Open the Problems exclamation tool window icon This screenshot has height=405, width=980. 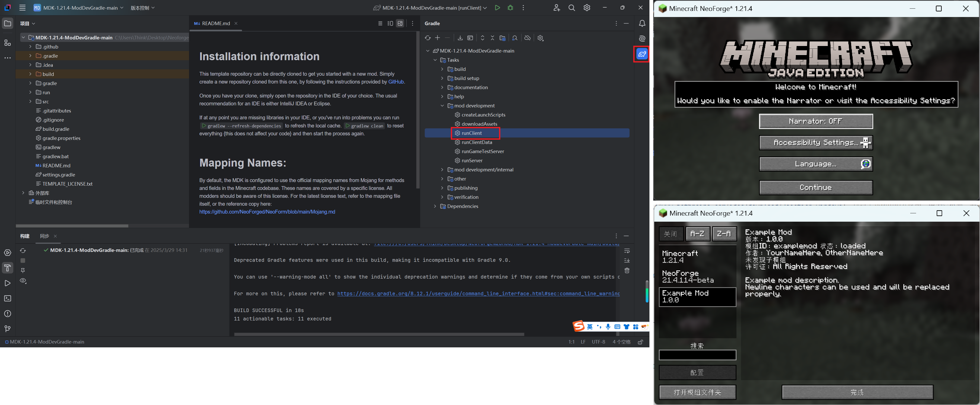(x=8, y=314)
